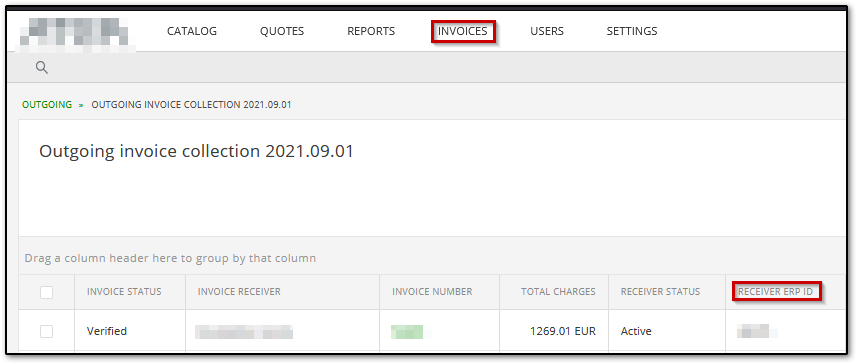This screenshot has width=857, height=364.
Task: Navigate back via OUTGOING breadcrumb link
Action: (x=47, y=104)
